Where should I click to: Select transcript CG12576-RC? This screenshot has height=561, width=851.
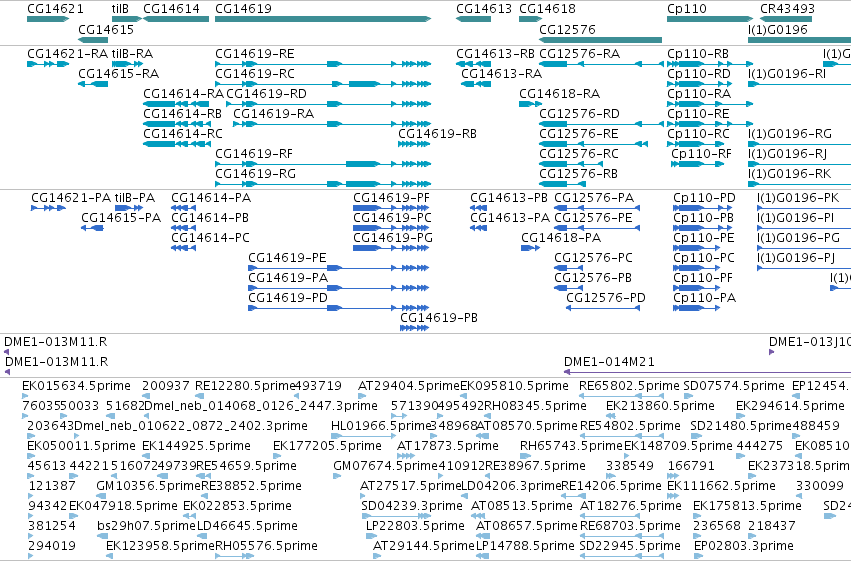click(579, 154)
